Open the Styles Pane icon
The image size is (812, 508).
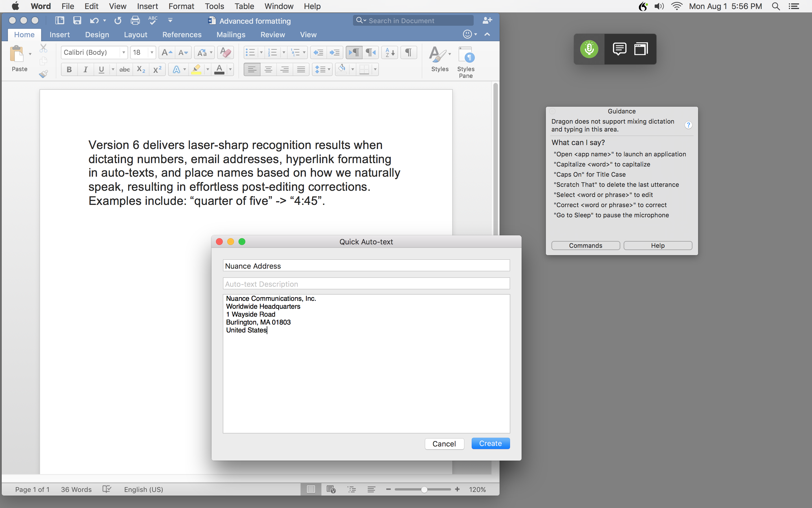coord(466,55)
